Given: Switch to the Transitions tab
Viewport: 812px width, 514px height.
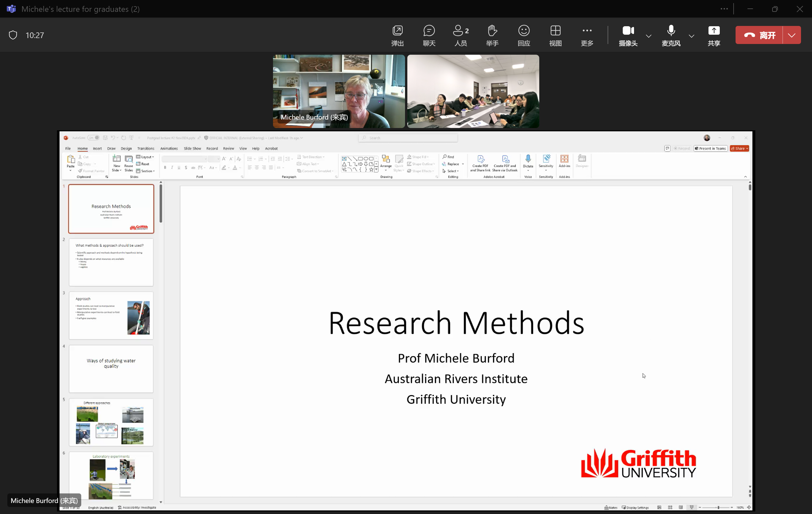Looking at the screenshot, I should [146, 148].
